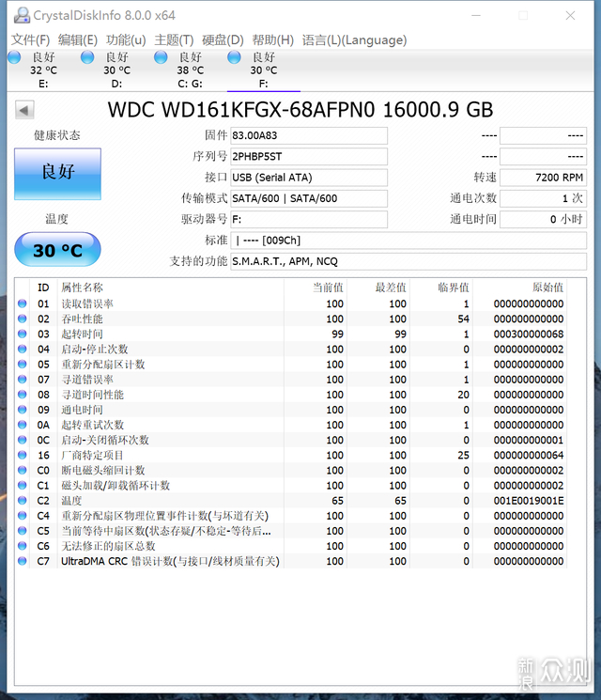Open the 文件(F) menu
The height and width of the screenshot is (700, 601).
(x=30, y=40)
